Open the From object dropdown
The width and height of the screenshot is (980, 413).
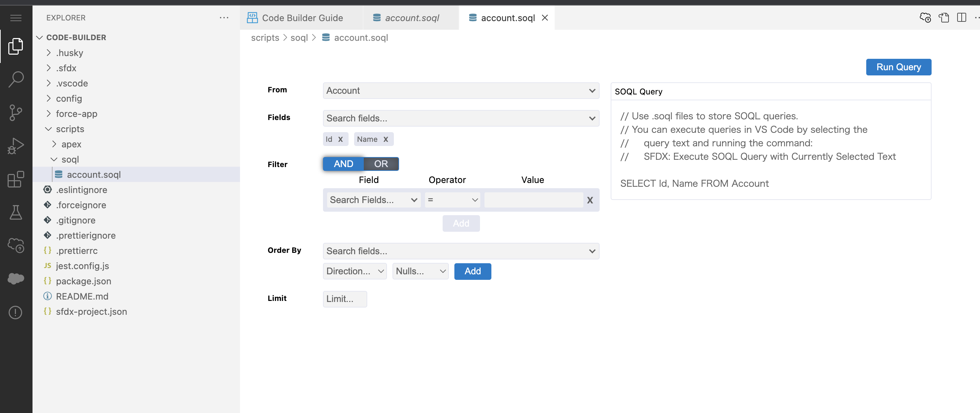tap(461, 91)
